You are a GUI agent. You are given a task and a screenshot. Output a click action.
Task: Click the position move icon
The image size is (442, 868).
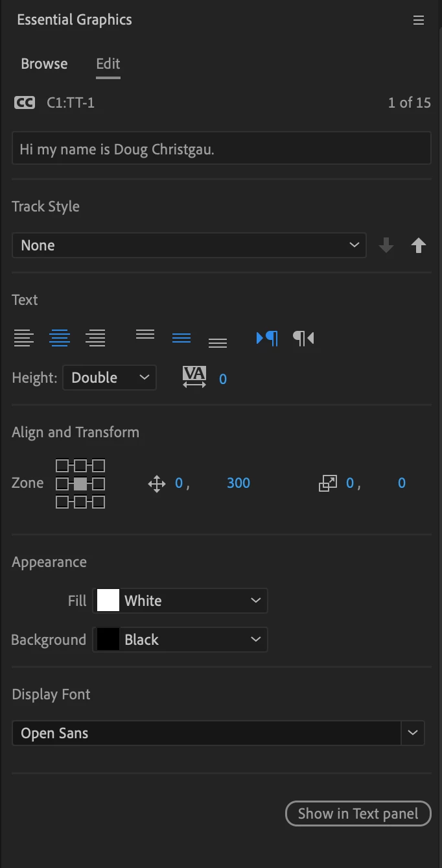pyautogui.click(x=157, y=483)
